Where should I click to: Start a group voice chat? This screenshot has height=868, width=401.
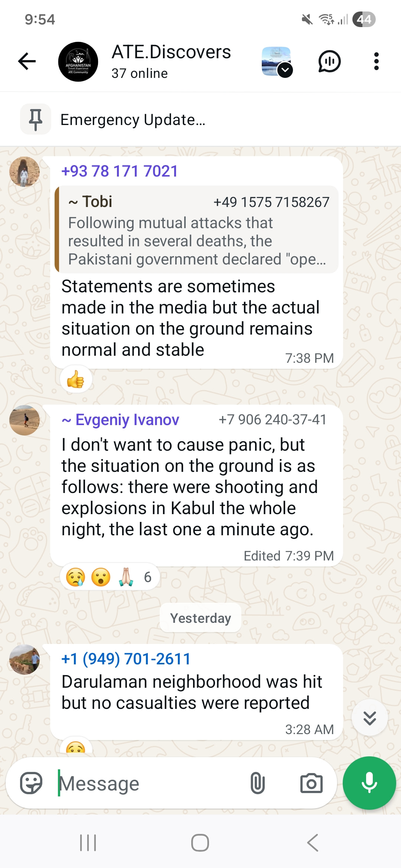tap(329, 62)
